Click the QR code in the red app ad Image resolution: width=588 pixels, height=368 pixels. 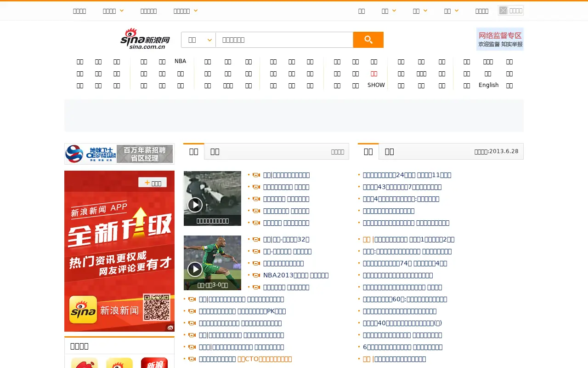[156, 307]
